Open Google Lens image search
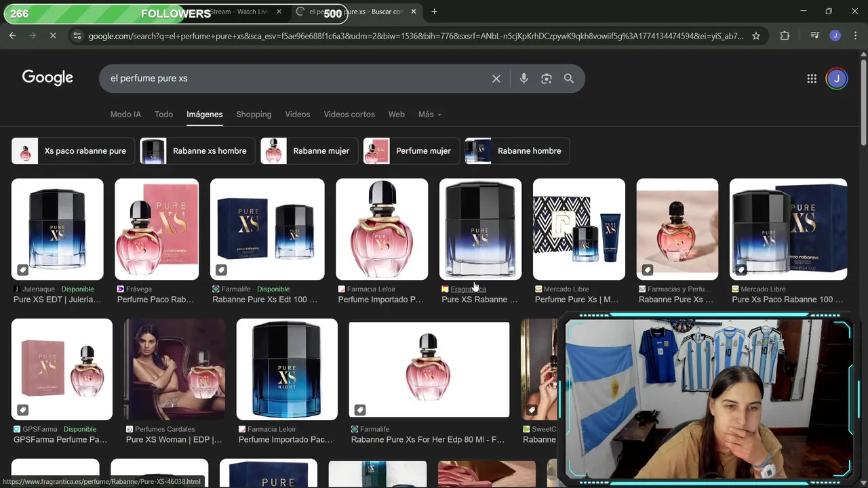 tap(547, 79)
